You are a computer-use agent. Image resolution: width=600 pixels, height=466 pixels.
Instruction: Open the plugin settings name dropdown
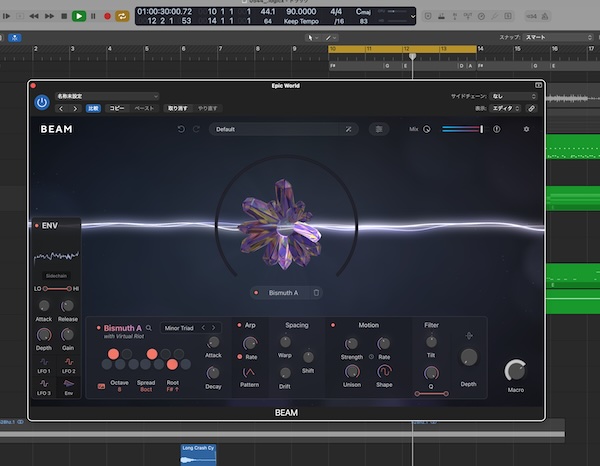pos(107,96)
